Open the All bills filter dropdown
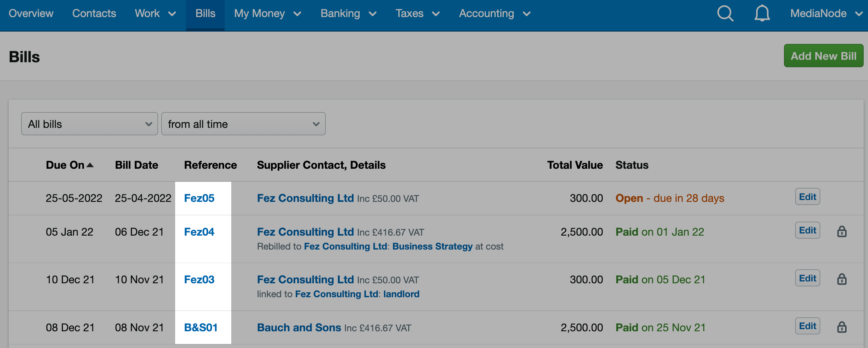 pyautogui.click(x=89, y=124)
